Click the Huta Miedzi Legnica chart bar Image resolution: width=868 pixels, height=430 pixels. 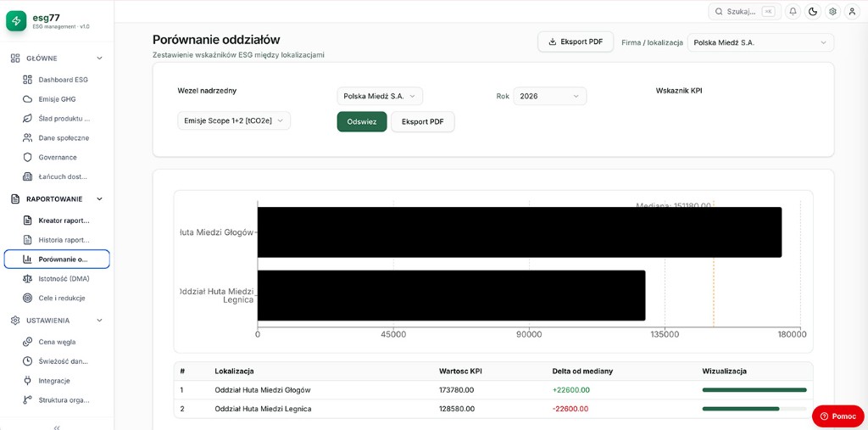(x=451, y=295)
